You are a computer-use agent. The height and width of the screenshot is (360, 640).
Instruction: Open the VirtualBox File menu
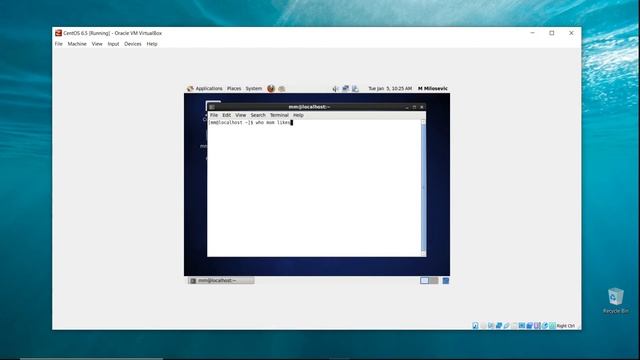tap(59, 44)
